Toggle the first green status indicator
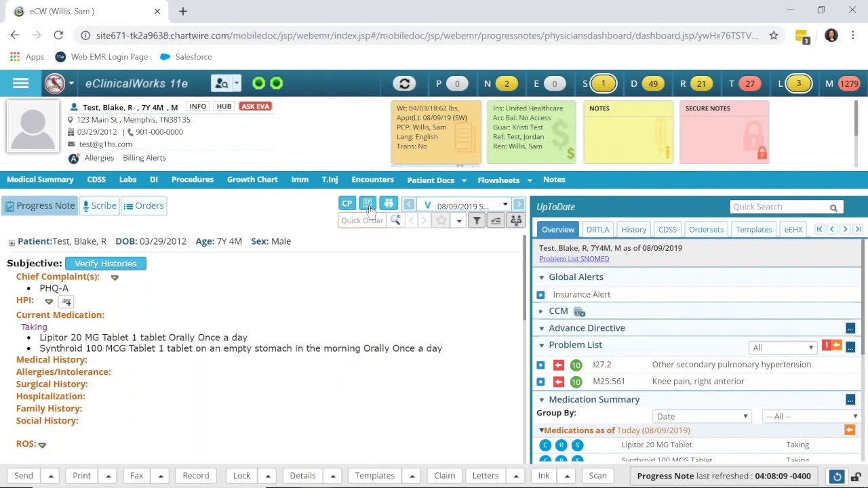Viewport: 868px width, 488px height. point(258,83)
